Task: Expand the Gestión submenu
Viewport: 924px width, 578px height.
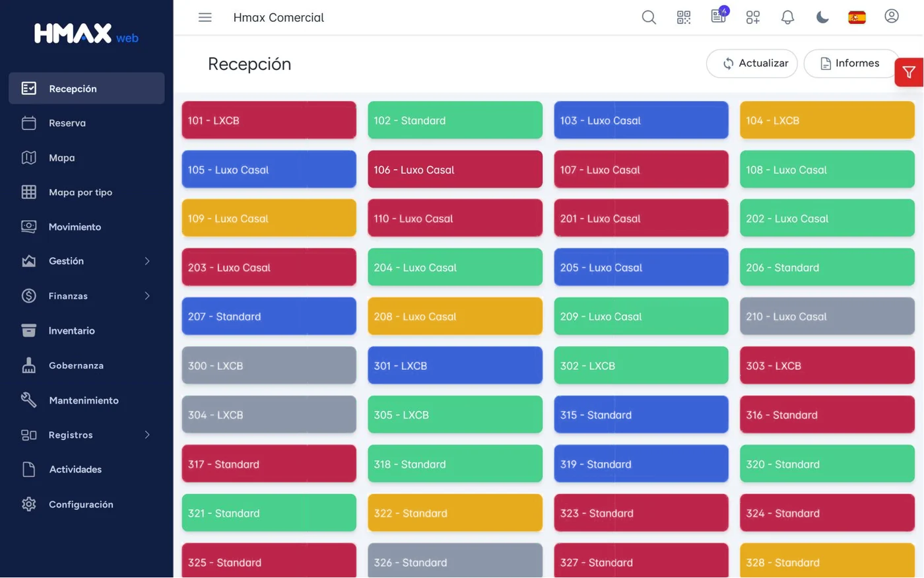Action: point(86,261)
